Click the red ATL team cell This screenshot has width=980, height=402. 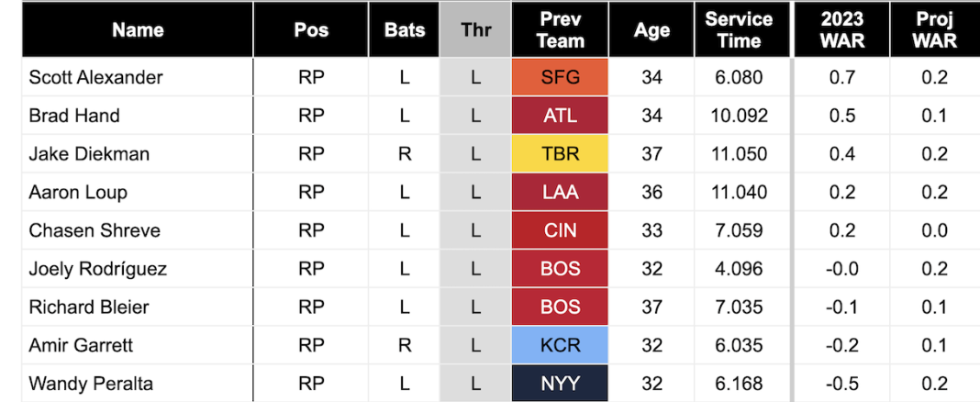(561, 116)
